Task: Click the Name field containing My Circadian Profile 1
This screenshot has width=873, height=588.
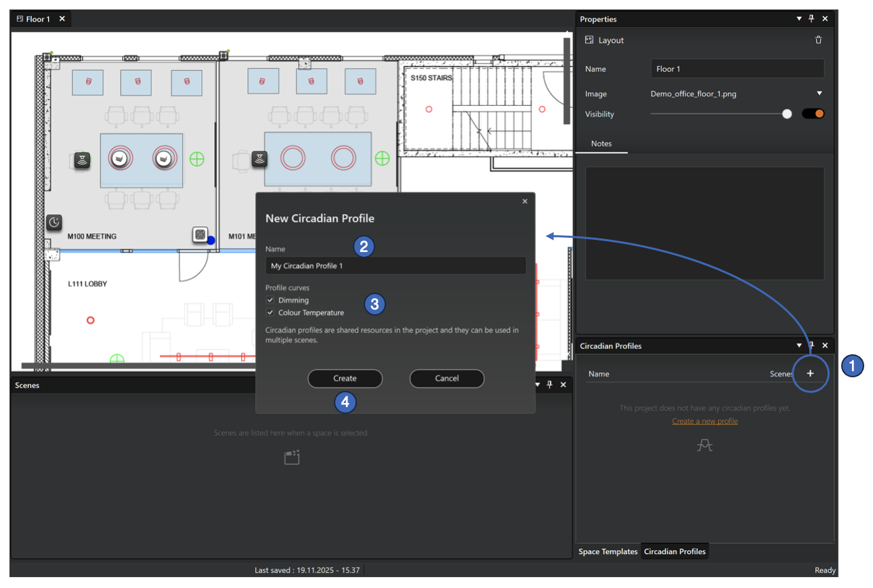Action: click(x=395, y=265)
